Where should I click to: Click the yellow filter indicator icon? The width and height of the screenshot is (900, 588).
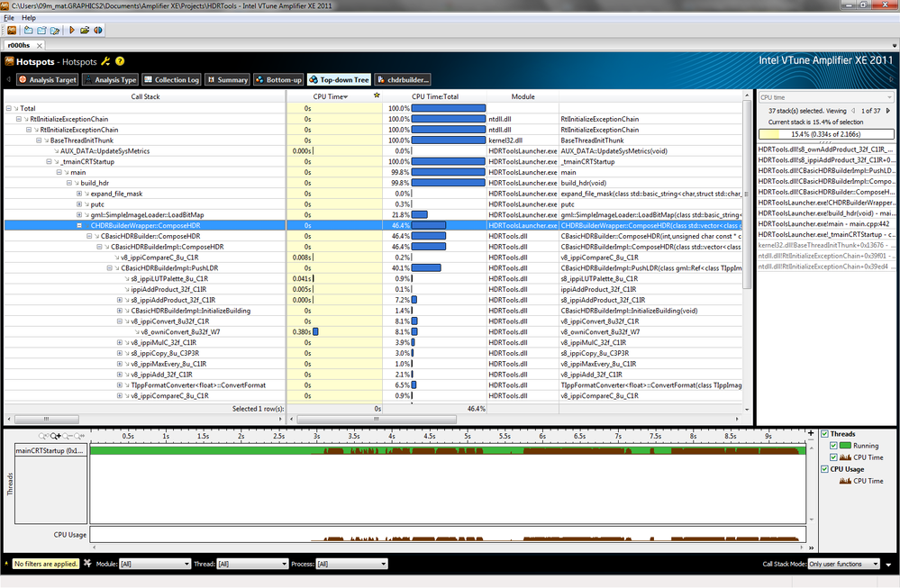tap(7, 564)
